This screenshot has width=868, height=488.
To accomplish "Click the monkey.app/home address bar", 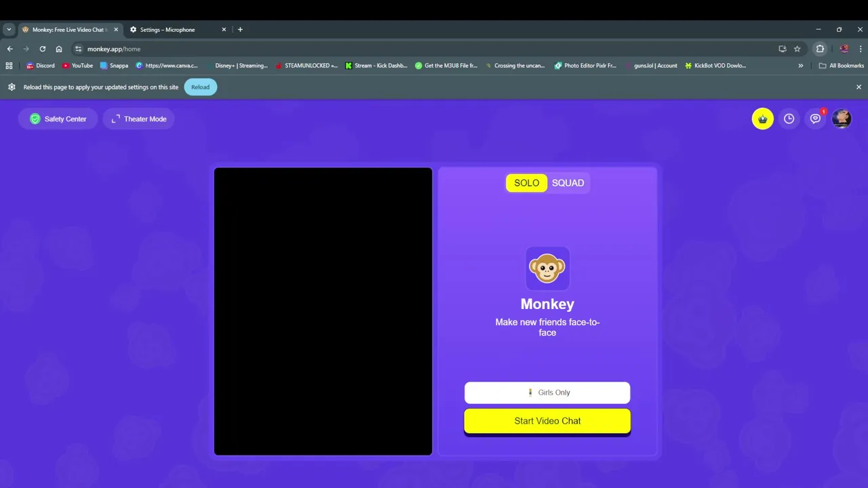I will (x=427, y=49).
